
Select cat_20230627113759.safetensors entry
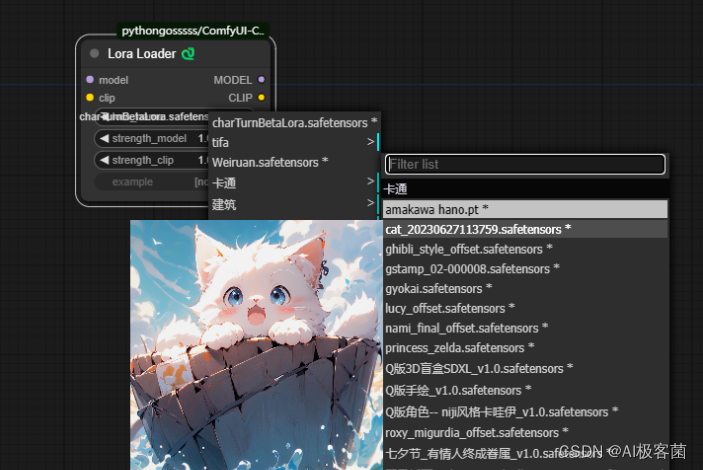pos(525,229)
